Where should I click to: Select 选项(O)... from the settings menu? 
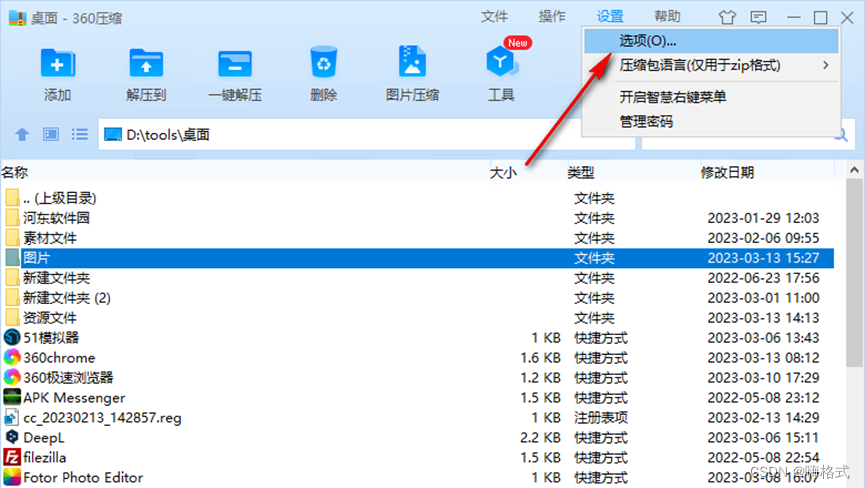[711, 41]
